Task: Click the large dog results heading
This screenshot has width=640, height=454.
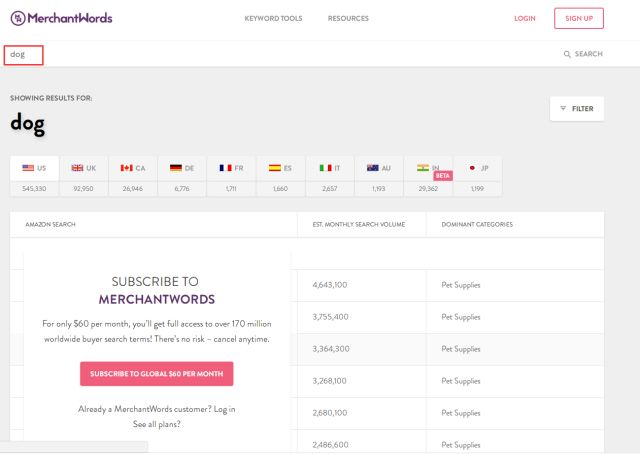Action: [28, 123]
